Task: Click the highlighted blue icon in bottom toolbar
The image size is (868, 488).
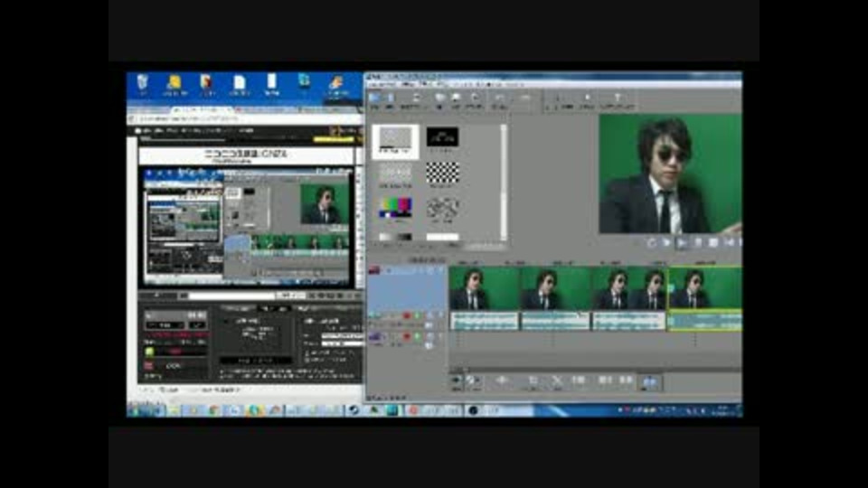Action: (650, 381)
